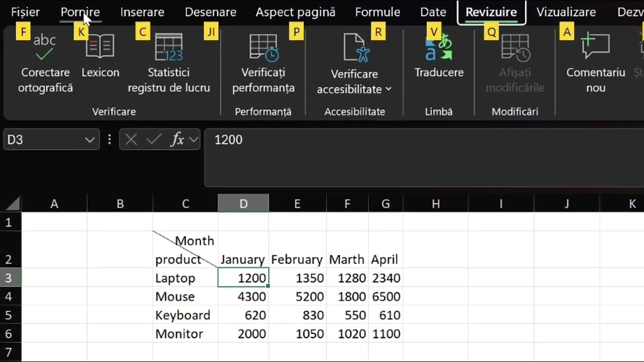Run Corectare ortografică spell check
The image size is (644, 362).
pos(45,63)
